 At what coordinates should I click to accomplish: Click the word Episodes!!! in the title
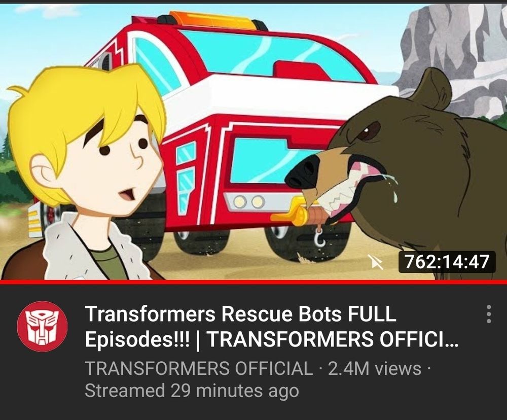(x=138, y=339)
